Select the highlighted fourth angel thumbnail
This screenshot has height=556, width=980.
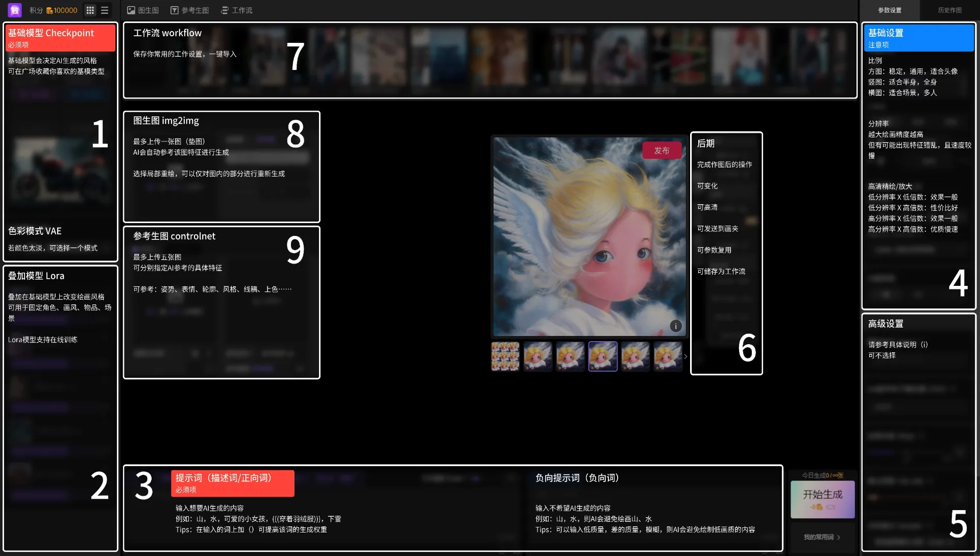click(603, 356)
